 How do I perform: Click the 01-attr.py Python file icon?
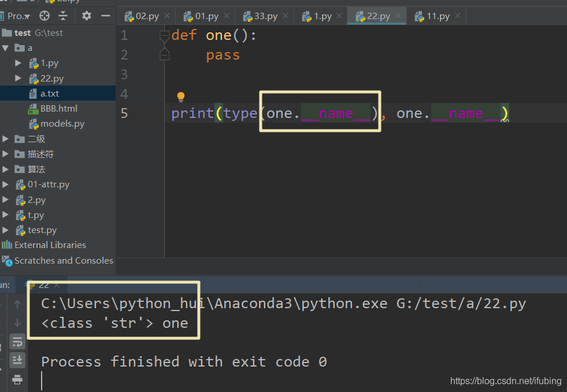(x=21, y=185)
